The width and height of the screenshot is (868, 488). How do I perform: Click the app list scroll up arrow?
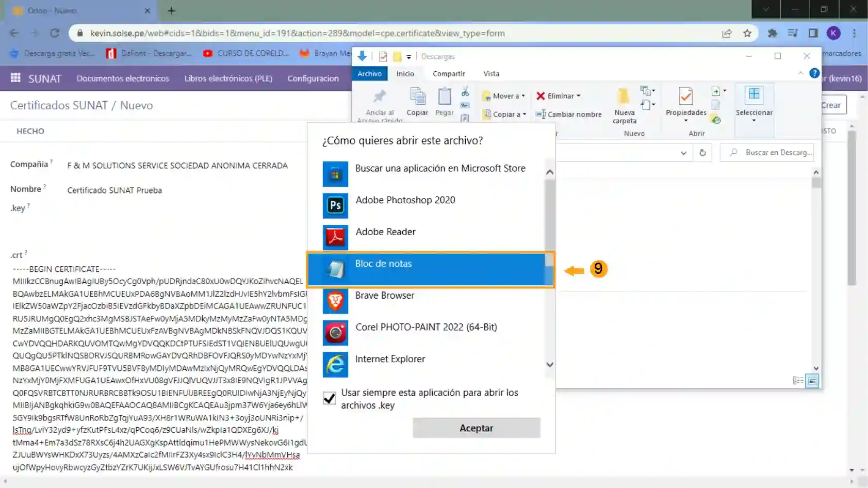550,172
